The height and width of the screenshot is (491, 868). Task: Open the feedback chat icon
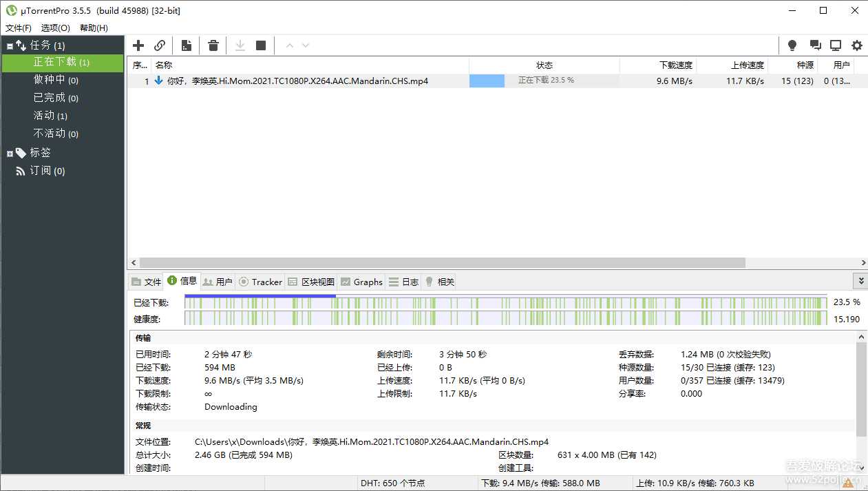815,45
